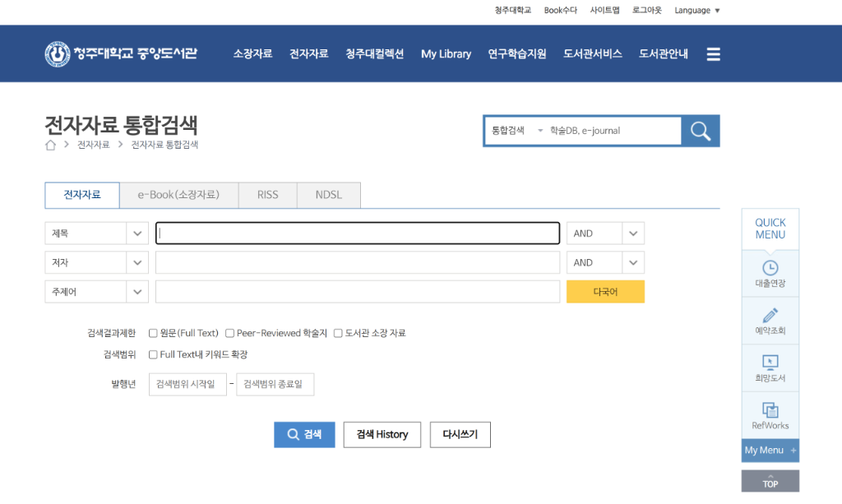Click the 검색범위 시작일 input field
Image resolution: width=842 pixels, height=504 pixels.
point(187,384)
